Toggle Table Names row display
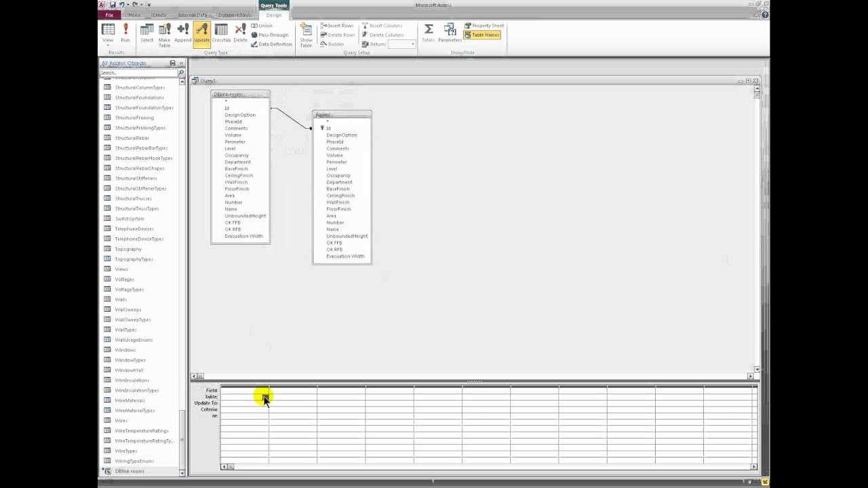868x488 pixels. tap(482, 35)
